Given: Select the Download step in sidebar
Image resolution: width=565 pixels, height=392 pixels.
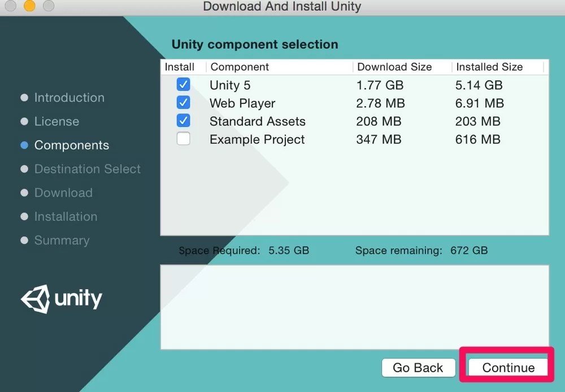Looking at the screenshot, I should click(63, 193).
